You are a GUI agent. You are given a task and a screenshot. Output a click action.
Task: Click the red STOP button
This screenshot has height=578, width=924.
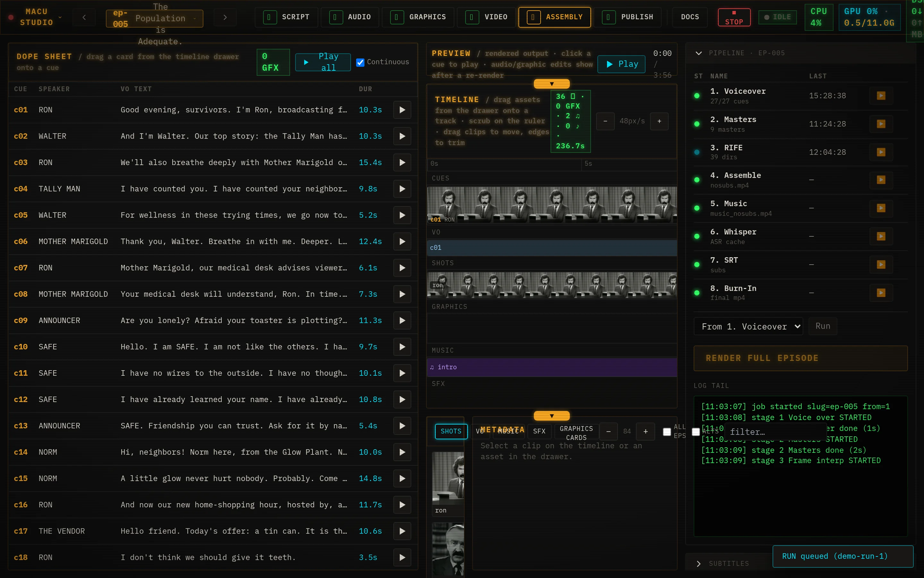pos(734,18)
